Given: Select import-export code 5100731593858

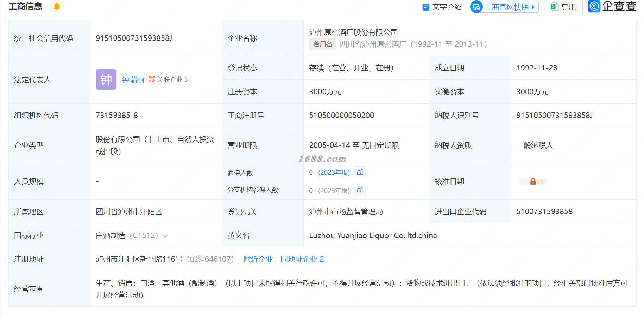Looking at the screenshot, I should pyautogui.click(x=544, y=212).
